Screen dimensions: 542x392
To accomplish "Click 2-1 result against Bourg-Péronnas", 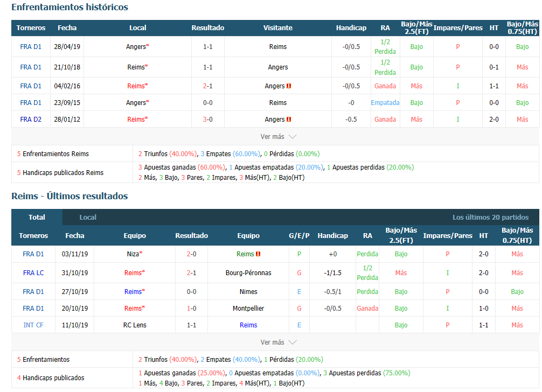I will tap(191, 273).
